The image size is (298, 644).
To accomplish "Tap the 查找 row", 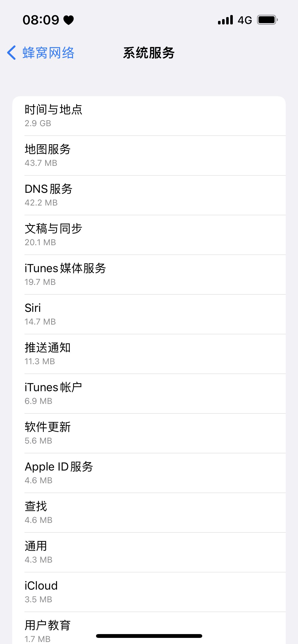I will (149, 513).
